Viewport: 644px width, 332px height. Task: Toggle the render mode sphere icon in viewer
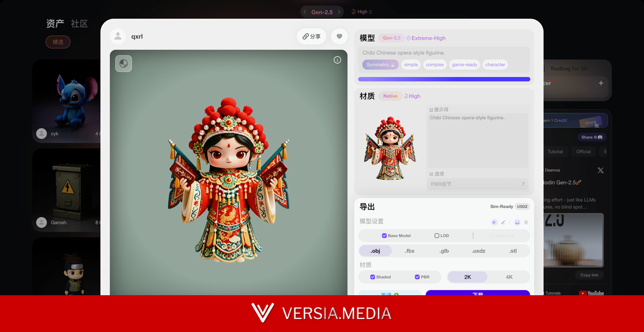click(x=124, y=63)
